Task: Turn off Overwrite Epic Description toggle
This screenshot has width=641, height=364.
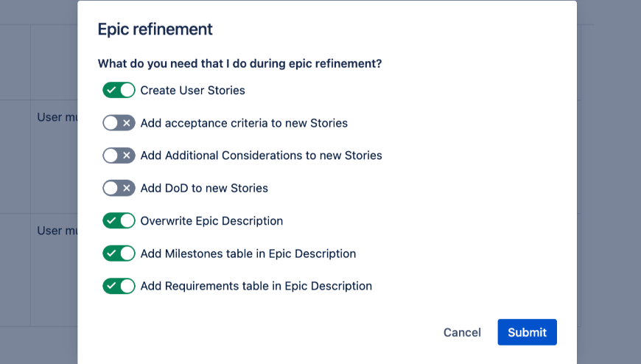Action: coord(119,221)
